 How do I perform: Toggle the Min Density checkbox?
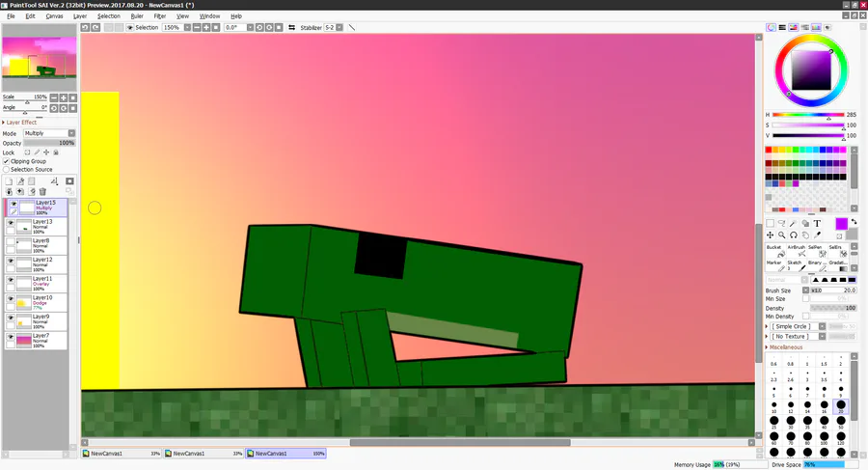805,316
